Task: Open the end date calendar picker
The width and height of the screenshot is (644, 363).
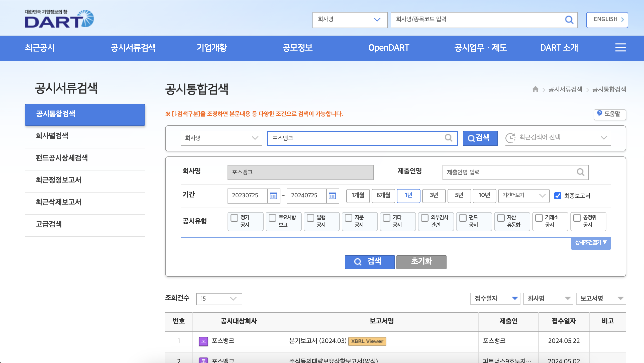Action: coord(332,196)
